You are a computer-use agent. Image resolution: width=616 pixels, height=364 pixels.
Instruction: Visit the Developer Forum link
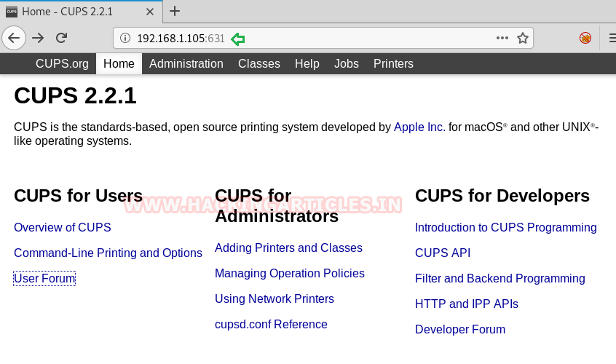pyautogui.click(x=460, y=330)
